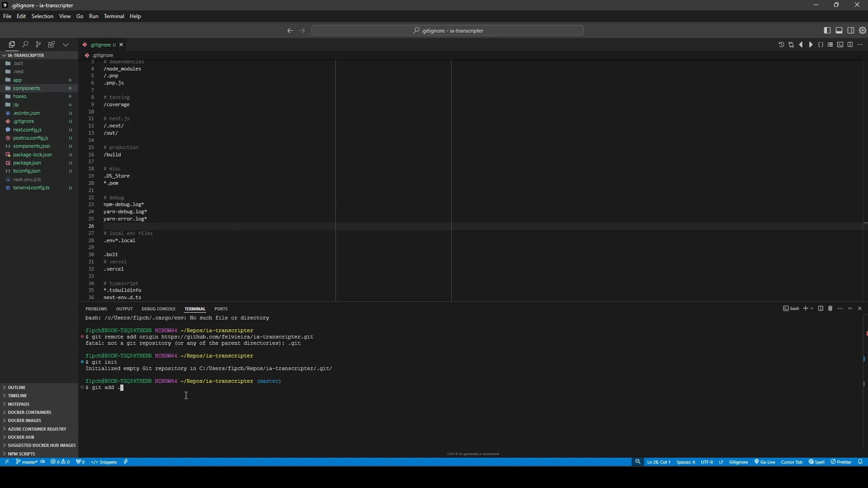Open the Source Control view icon
The width and height of the screenshot is (868, 488).
tap(38, 44)
